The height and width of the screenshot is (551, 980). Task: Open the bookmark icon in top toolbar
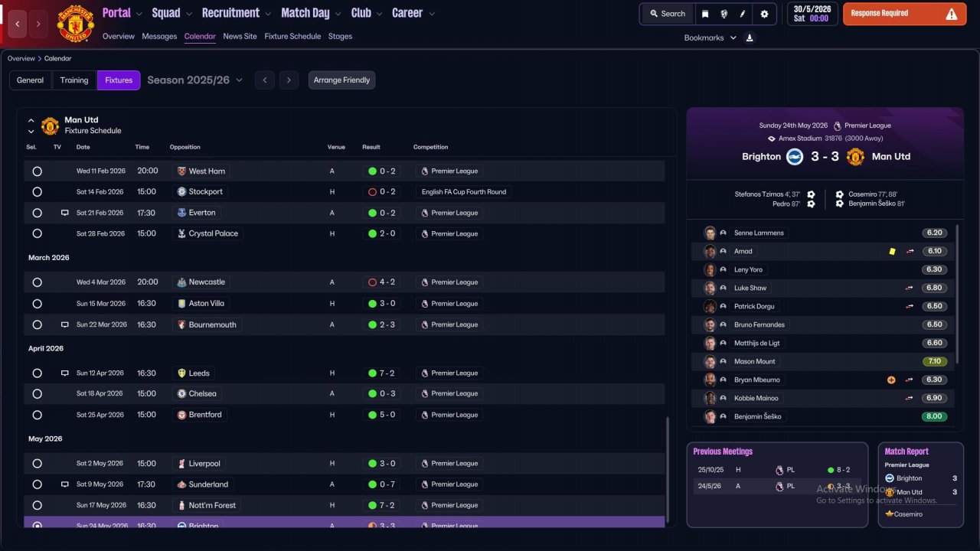(x=705, y=14)
